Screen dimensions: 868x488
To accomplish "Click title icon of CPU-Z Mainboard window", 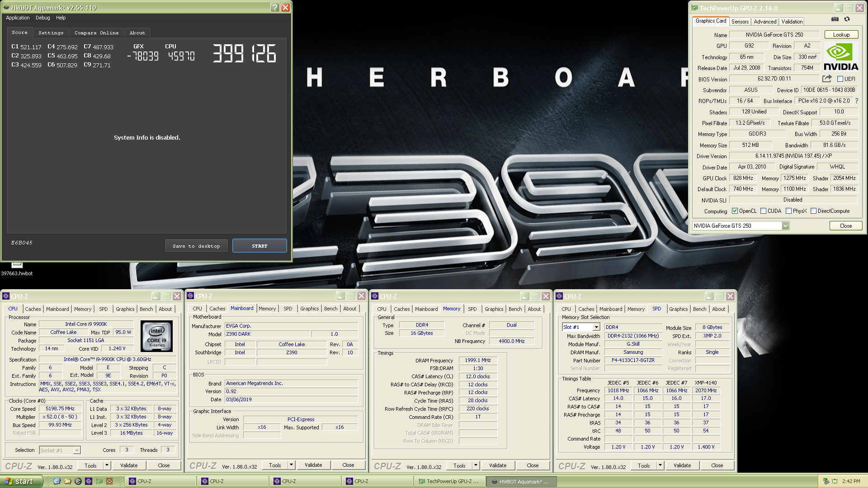I will pyautogui.click(x=190, y=296).
